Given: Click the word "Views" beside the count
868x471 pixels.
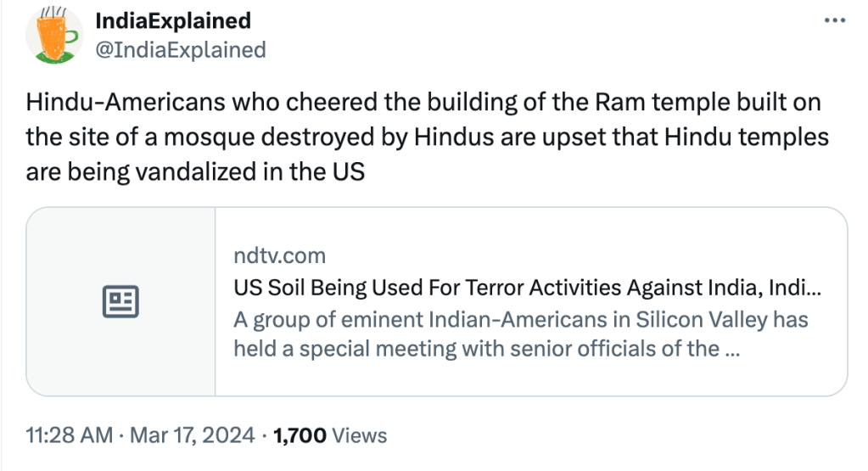Looking at the screenshot, I should 360,435.
